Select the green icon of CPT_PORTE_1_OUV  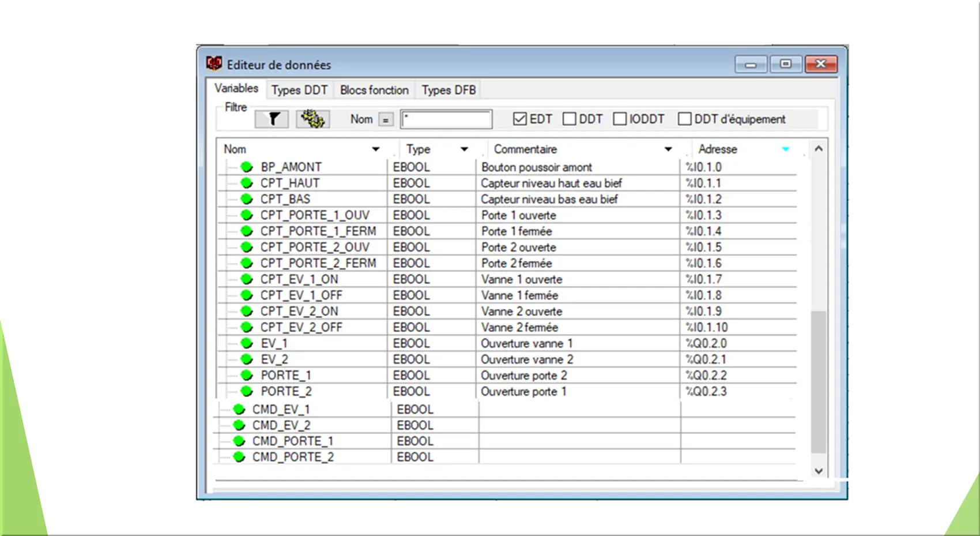pos(247,215)
